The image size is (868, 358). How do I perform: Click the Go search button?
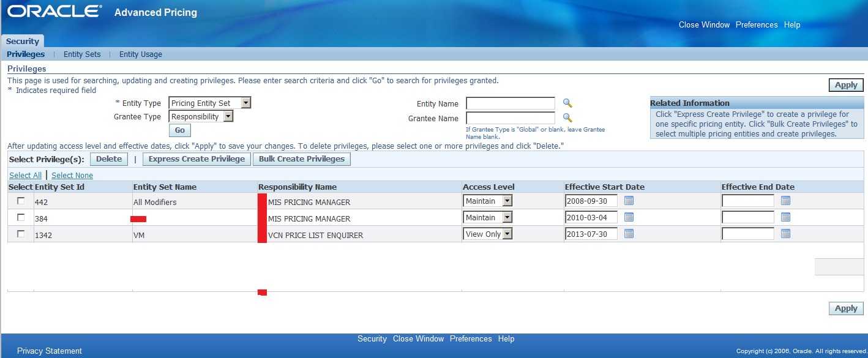coord(180,130)
